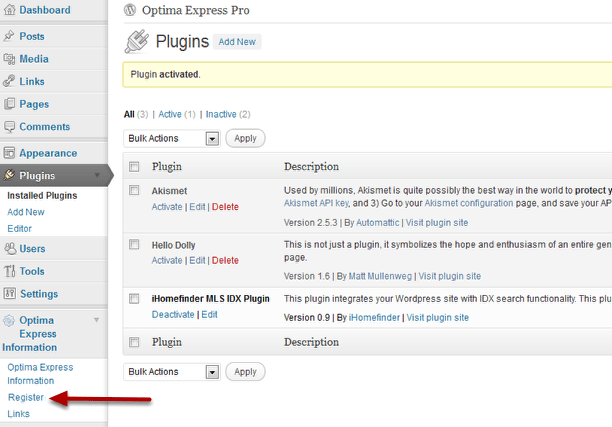
Task: Show All plugins filter
Action: click(x=129, y=114)
